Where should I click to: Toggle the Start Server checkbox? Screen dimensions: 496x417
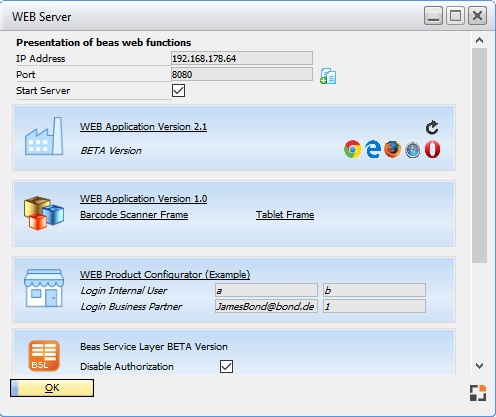[x=178, y=90]
